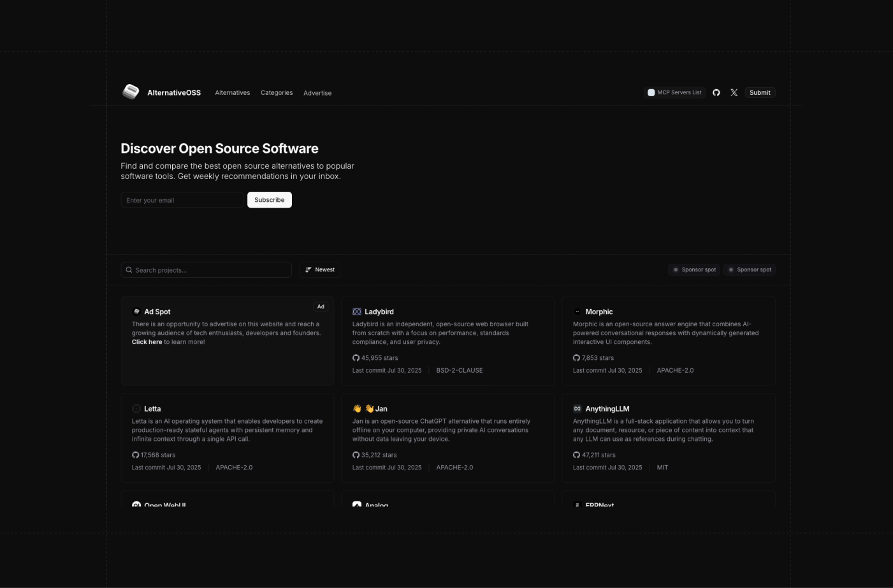The width and height of the screenshot is (893, 588).
Task: Click '35,212 stars' text
Action: (379, 455)
